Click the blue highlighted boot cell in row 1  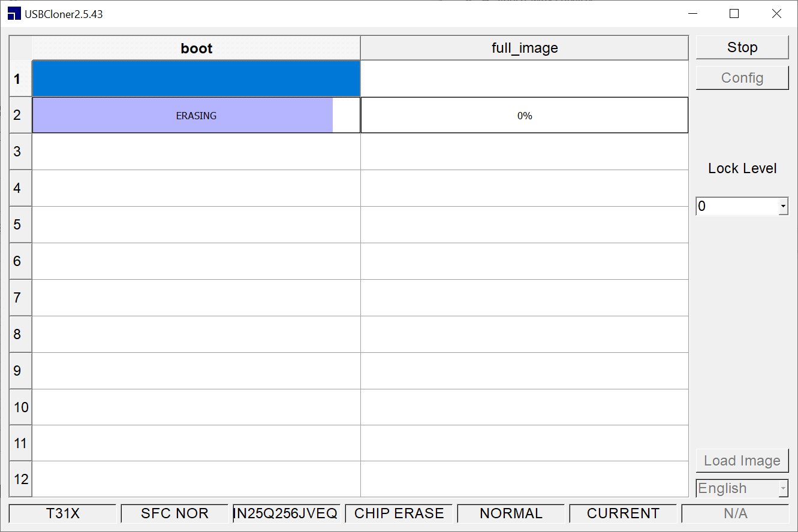coord(197,78)
